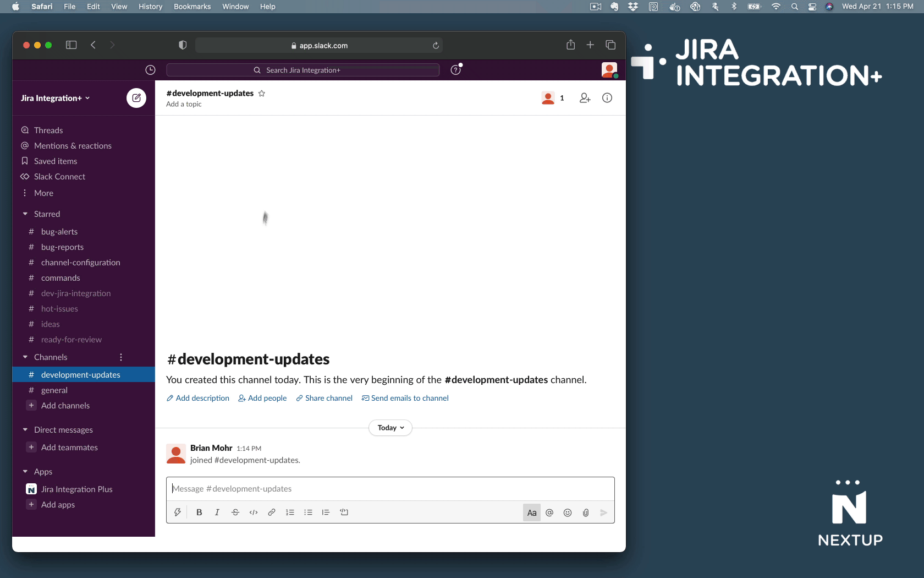Open Channels section options menu
The width and height of the screenshot is (924, 578).
(x=121, y=357)
